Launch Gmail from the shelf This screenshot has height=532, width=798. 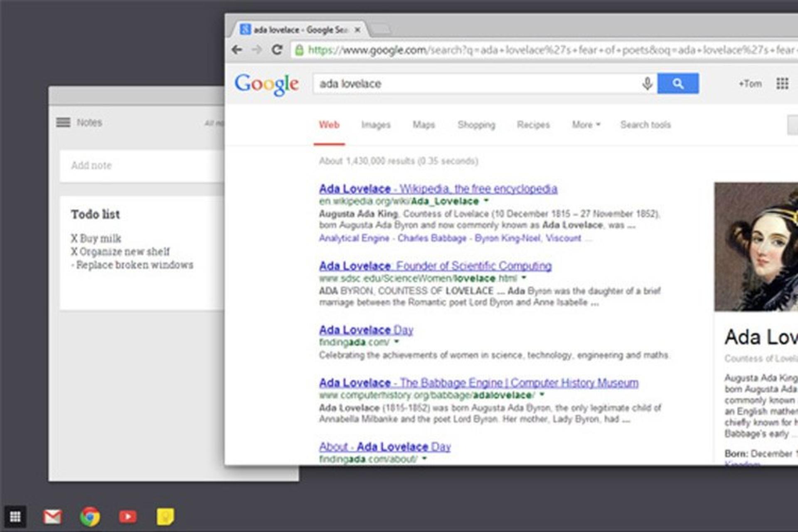pos(53,517)
